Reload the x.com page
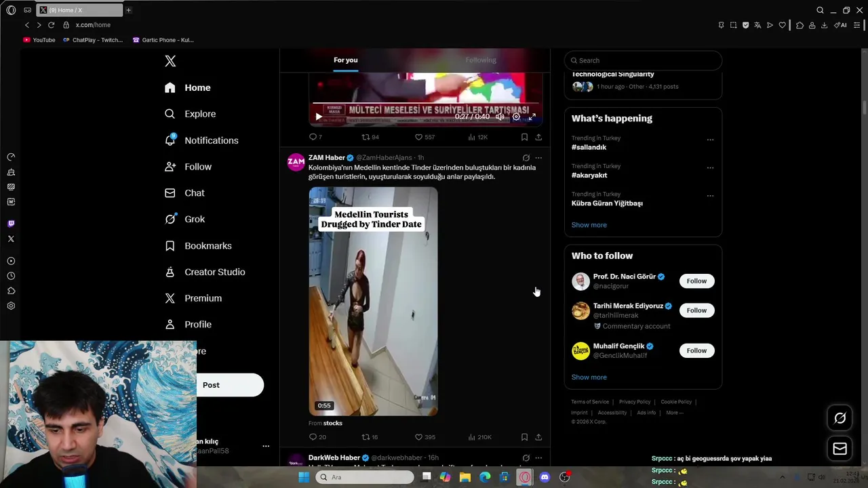Image resolution: width=868 pixels, height=488 pixels. tap(51, 25)
